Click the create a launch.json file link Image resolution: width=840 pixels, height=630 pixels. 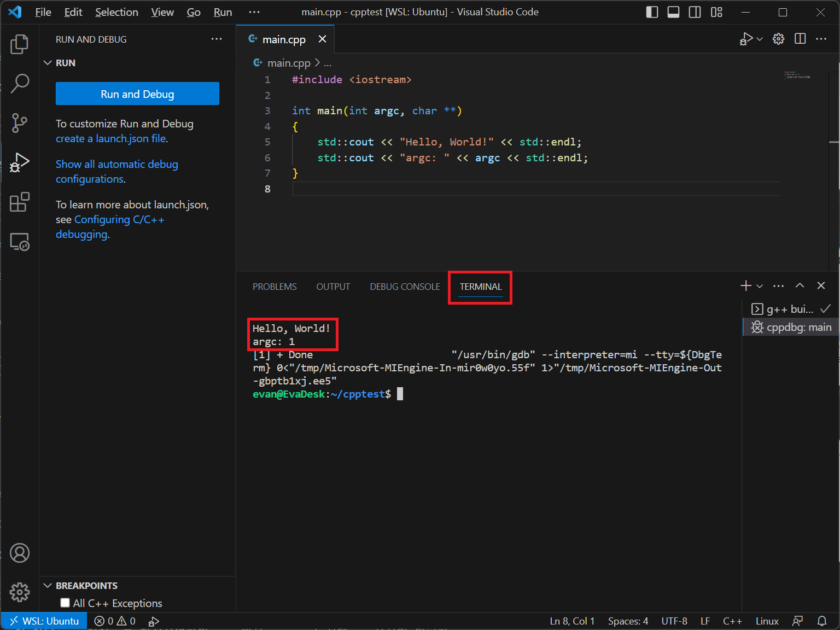[110, 139]
